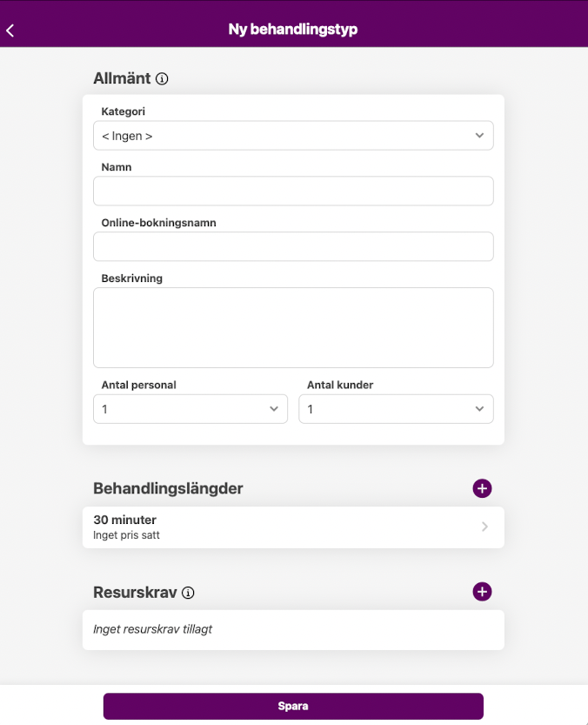Image resolution: width=588 pixels, height=725 pixels.
Task: Open the Kategori dropdown
Action: (293, 136)
